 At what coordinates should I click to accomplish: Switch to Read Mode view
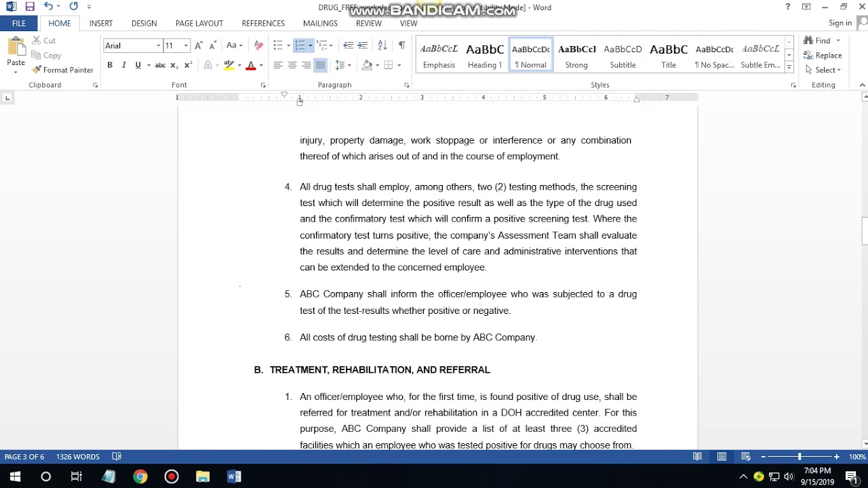tap(697, 457)
